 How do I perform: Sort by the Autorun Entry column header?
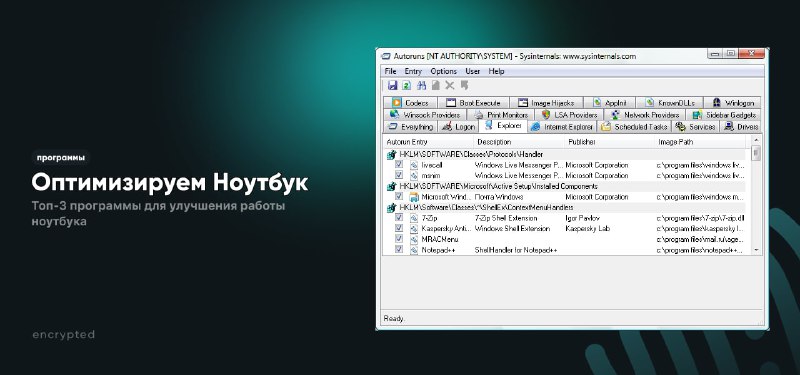click(x=428, y=142)
